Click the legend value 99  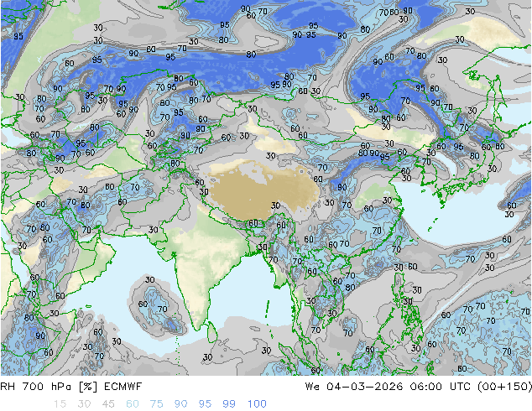[x=229, y=403]
